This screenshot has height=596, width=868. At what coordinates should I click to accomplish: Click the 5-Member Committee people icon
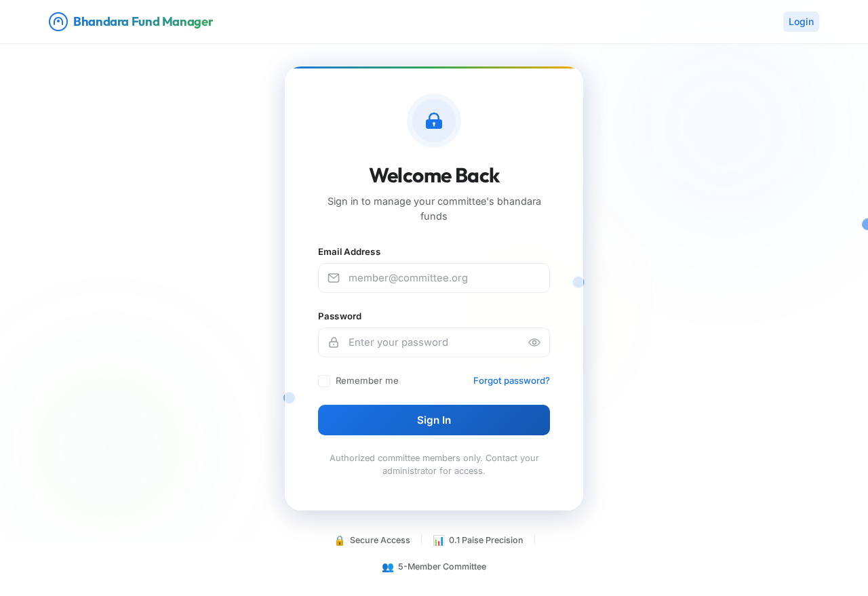click(388, 567)
